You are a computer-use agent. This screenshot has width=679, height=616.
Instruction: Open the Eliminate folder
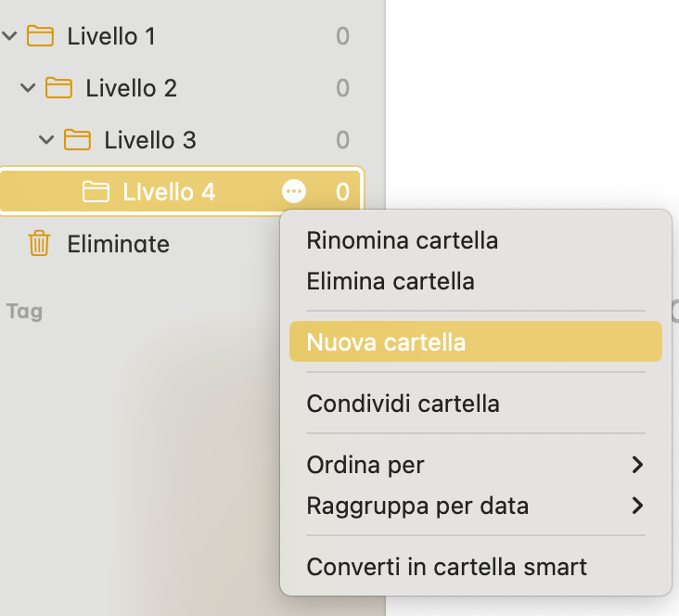click(x=118, y=244)
